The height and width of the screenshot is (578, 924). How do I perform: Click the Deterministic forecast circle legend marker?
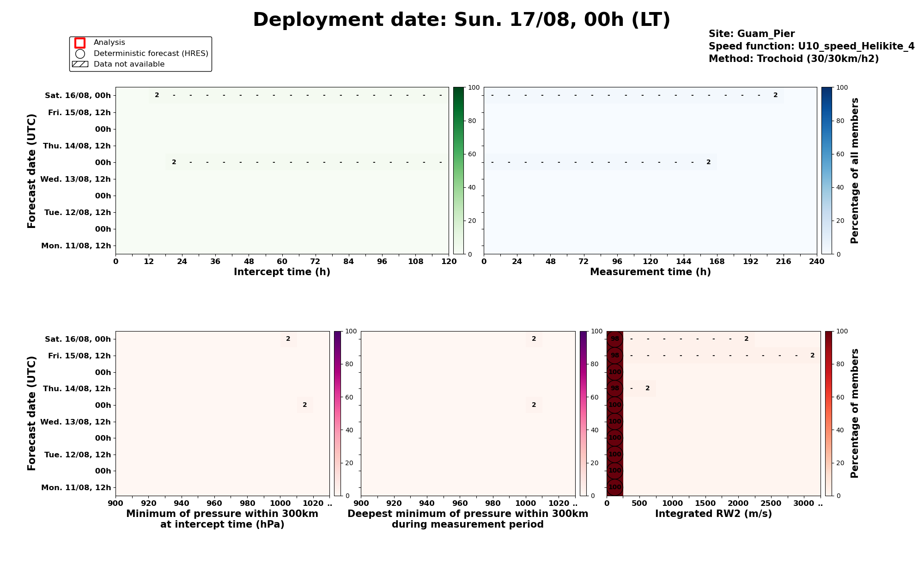[80, 54]
